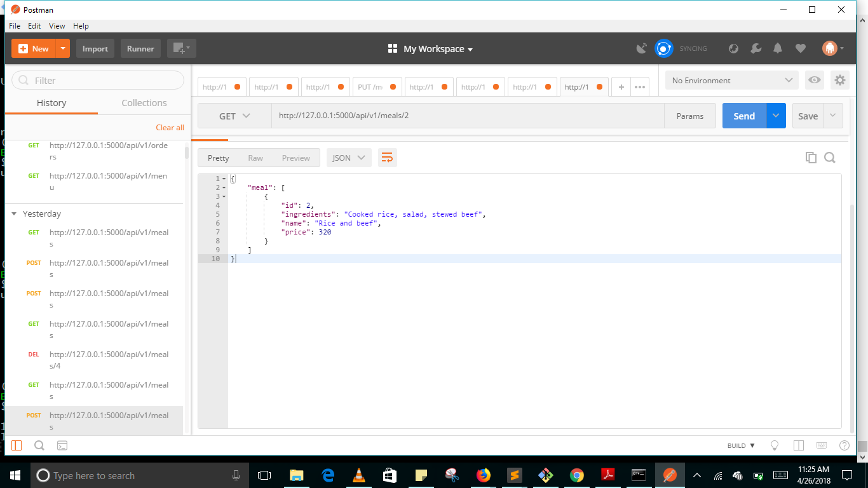
Task: Click the history Filter search field
Action: coord(98,80)
